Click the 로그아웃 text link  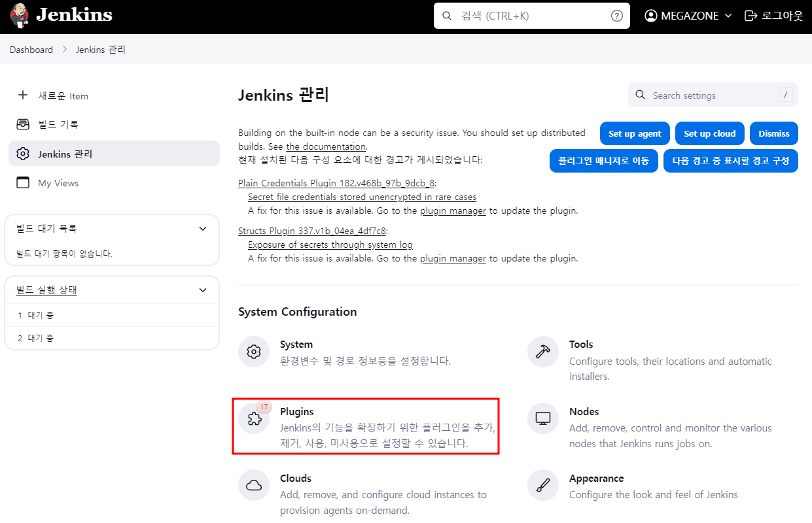(x=783, y=16)
